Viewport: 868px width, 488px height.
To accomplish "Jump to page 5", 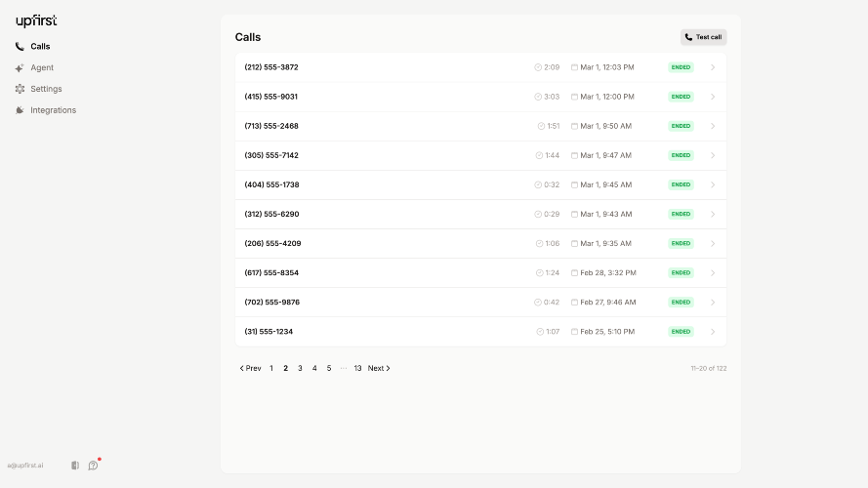I will click(329, 369).
